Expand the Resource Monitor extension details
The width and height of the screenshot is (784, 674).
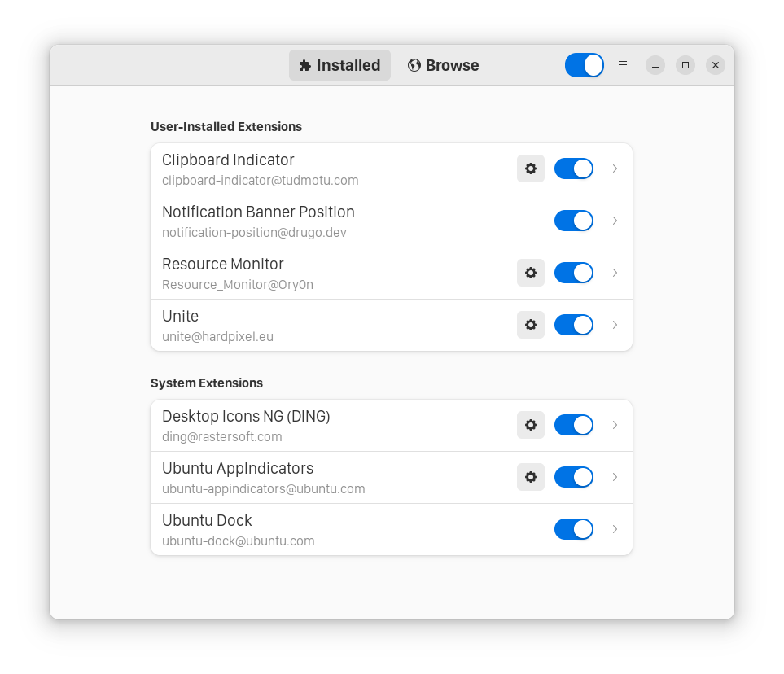click(x=615, y=273)
